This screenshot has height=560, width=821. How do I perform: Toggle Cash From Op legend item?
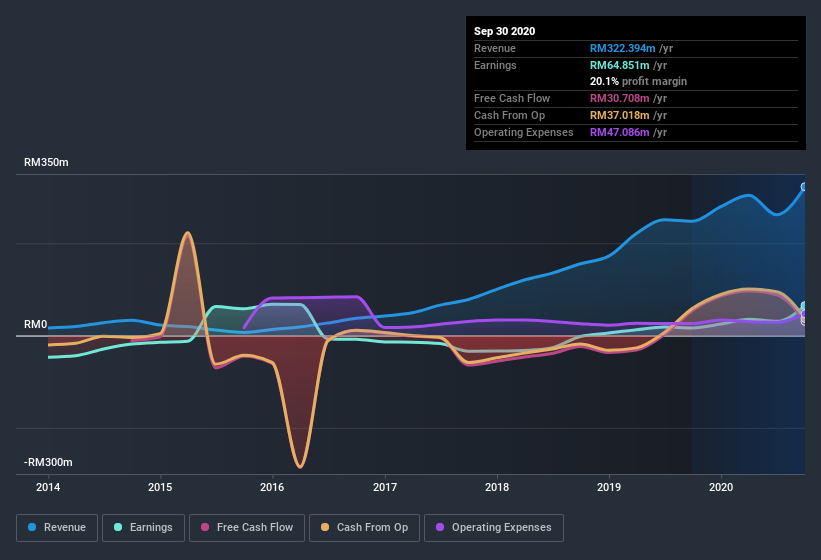[x=364, y=527]
